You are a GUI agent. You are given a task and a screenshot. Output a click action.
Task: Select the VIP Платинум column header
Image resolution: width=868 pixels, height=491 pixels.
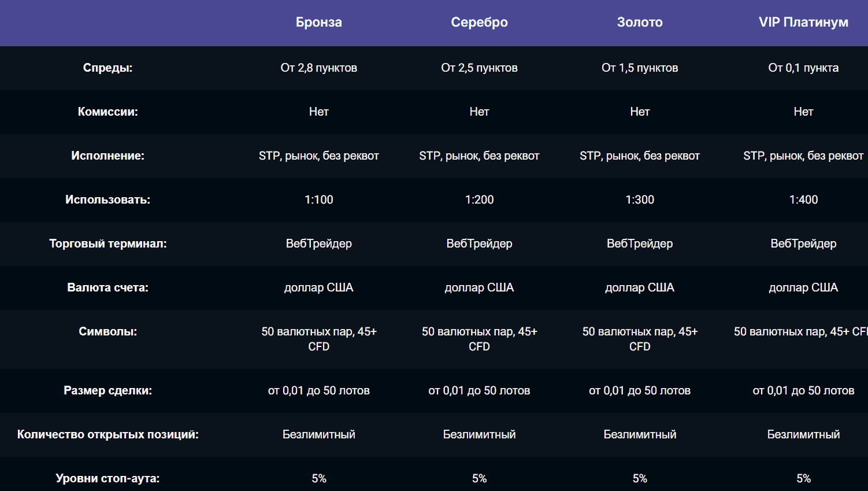tap(803, 23)
